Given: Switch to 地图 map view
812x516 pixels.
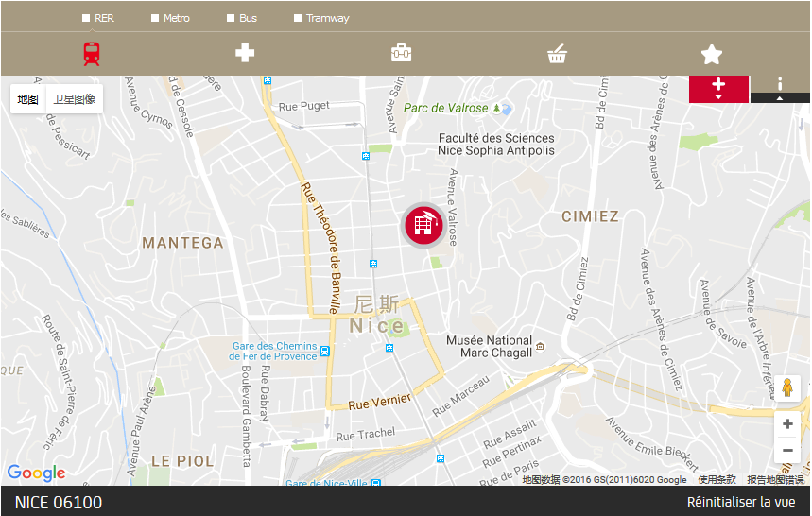Looking at the screenshot, I should click(28, 99).
